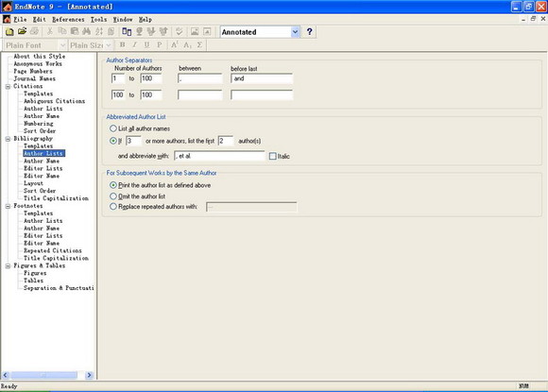Click the Superscript A button

(x=175, y=44)
